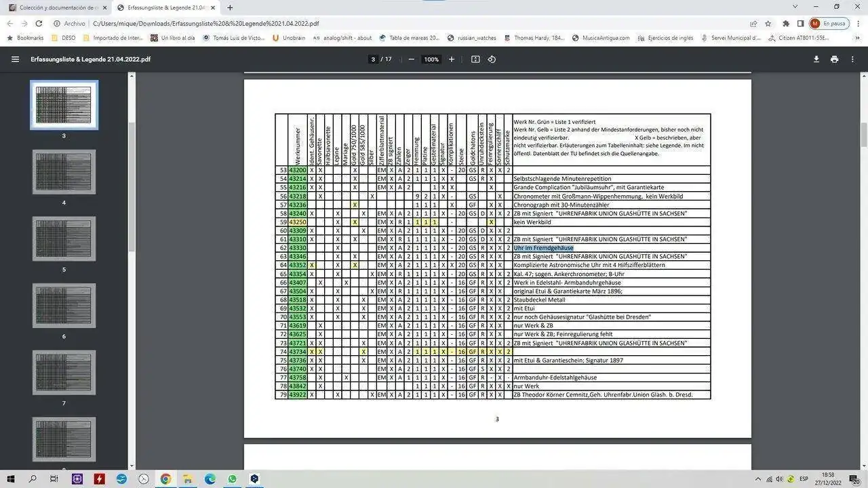Toggle the PDF thumbnail sidebar menu
Image resolution: width=868 pixels, height=488 pixels.
[15, 59]
